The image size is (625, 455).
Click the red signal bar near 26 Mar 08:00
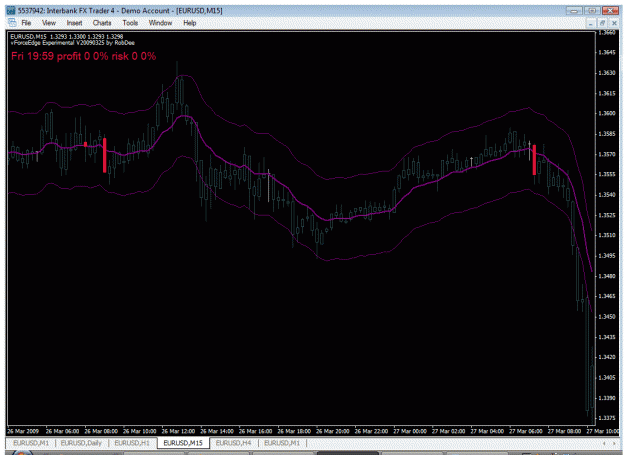(104, 155)
